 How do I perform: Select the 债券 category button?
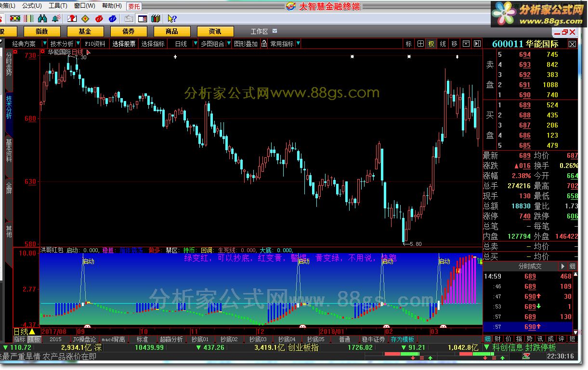(129, 31)
